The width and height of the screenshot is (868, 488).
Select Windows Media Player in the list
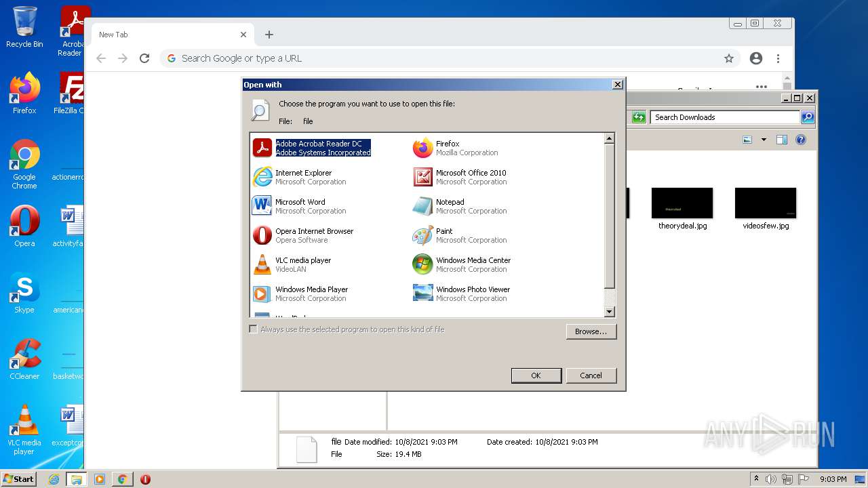[x=300, y=293]
